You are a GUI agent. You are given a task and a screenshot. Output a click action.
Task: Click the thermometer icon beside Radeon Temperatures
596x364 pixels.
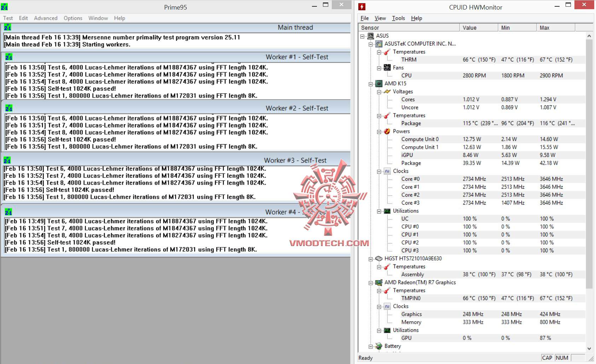point(387,290)
